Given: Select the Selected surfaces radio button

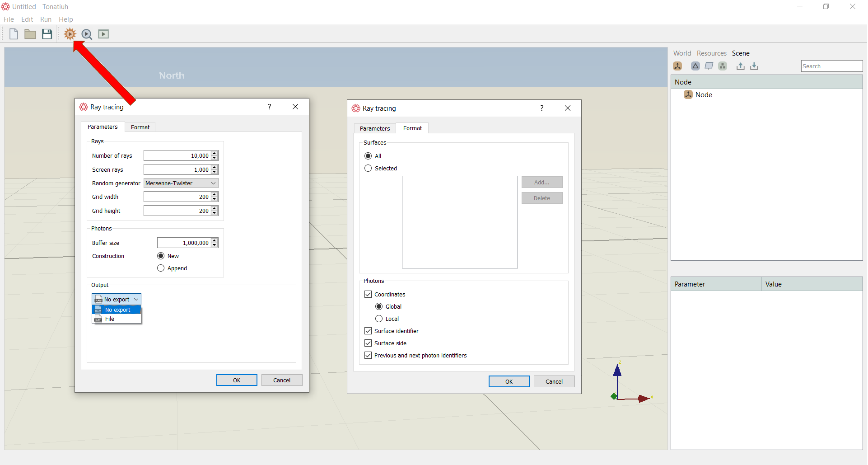Looking at the screenshot, I should [368, 168].
